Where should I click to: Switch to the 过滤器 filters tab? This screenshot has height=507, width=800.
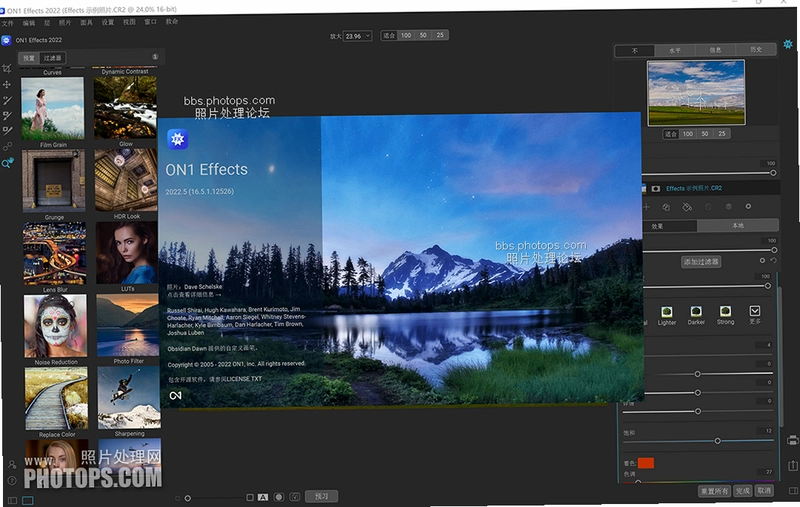click(53, 58)
